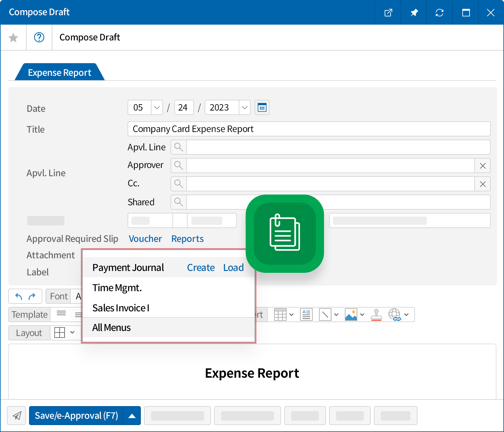Open the help question mark icon
Viewport: 504px width, 432px height.
point(39,38)
